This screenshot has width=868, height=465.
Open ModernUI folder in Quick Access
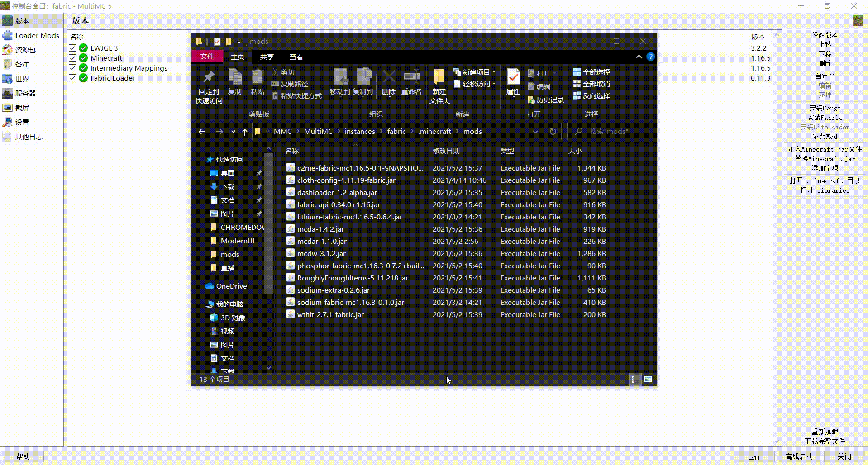pos(237,241)
